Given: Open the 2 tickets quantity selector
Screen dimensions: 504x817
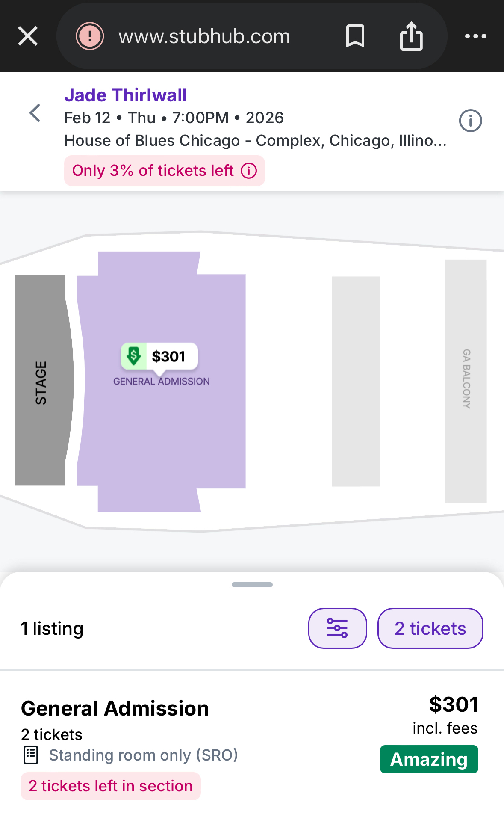Looking at the screenshot, I should point(430,628).
